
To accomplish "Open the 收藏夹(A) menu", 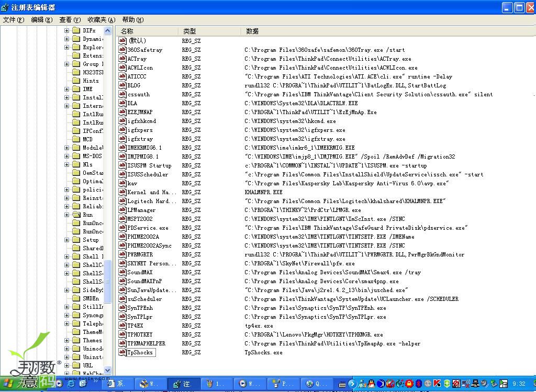I will (x=102, y=20).
